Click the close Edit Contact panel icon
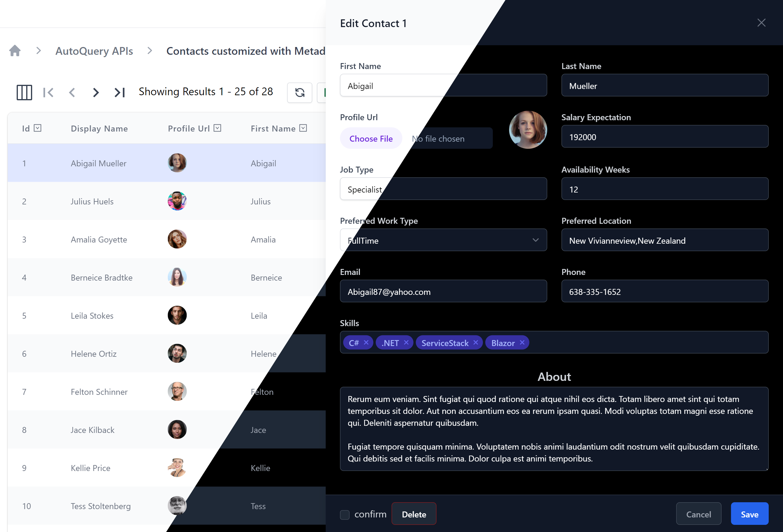Image resolution: width=783 pixels, height=532 pixels. coord(761,23)
